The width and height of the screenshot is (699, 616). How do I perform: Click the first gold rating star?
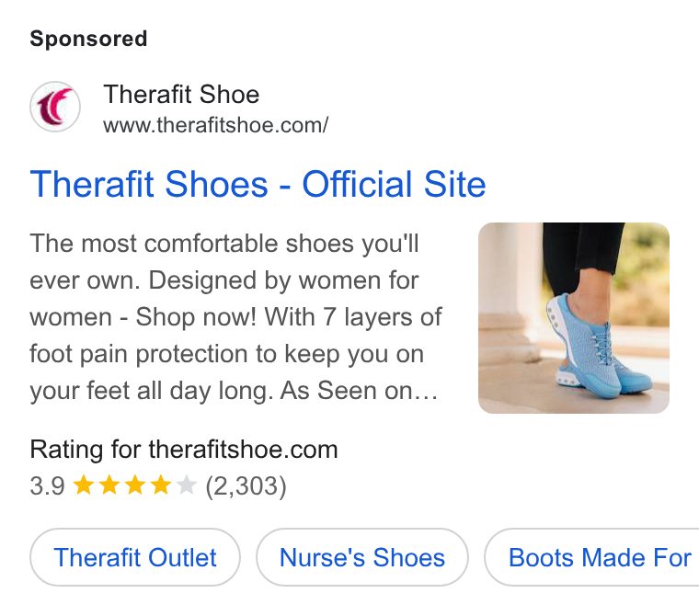84,485
